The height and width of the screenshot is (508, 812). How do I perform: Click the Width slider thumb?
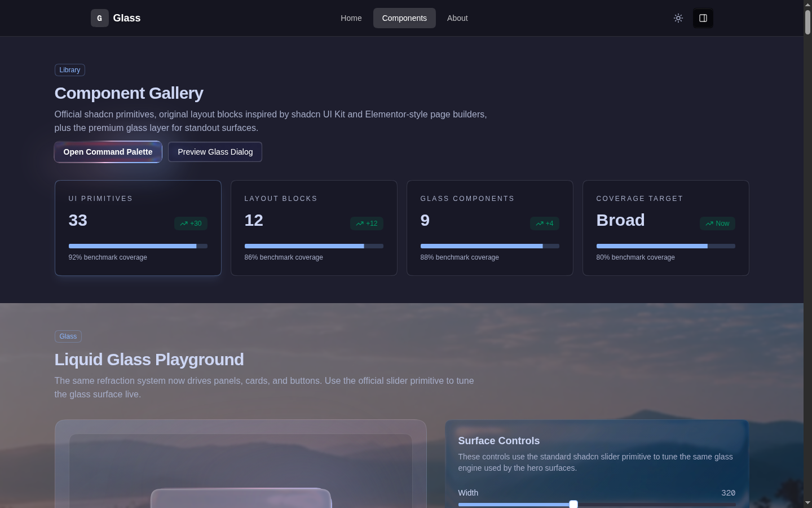click(x=573, y=504)
